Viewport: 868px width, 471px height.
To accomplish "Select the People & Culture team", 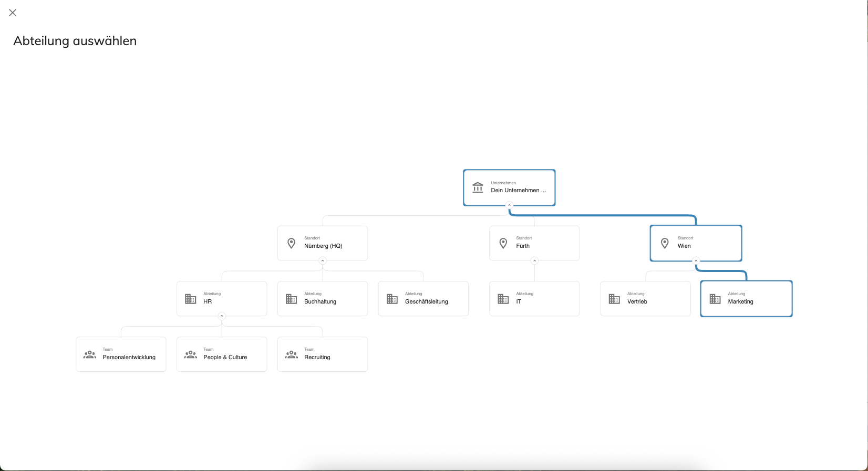I will coord(222,354).
